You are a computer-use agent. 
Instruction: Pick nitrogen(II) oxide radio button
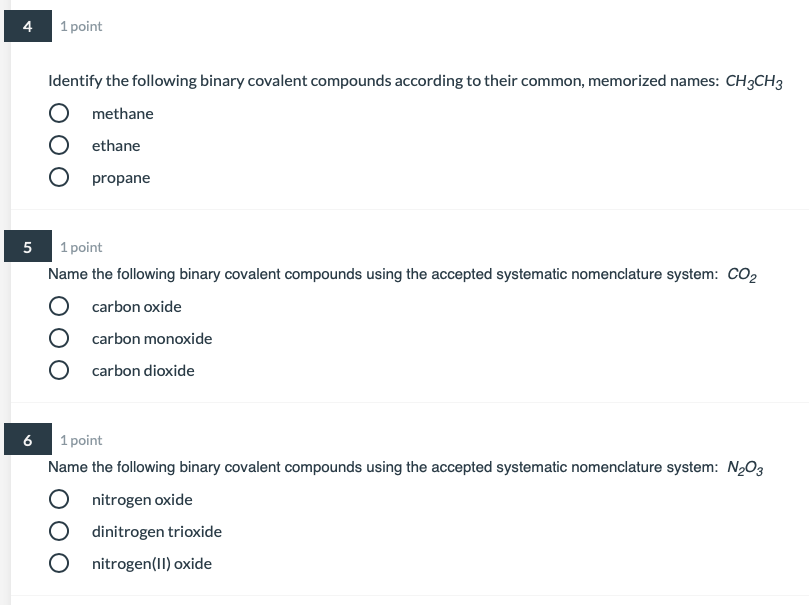pos(59,563)
